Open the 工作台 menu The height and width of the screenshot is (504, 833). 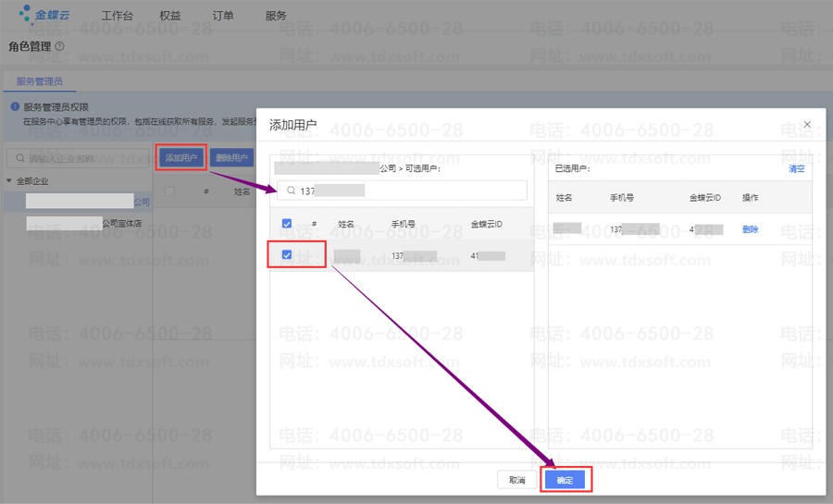(x=118, y=16)
